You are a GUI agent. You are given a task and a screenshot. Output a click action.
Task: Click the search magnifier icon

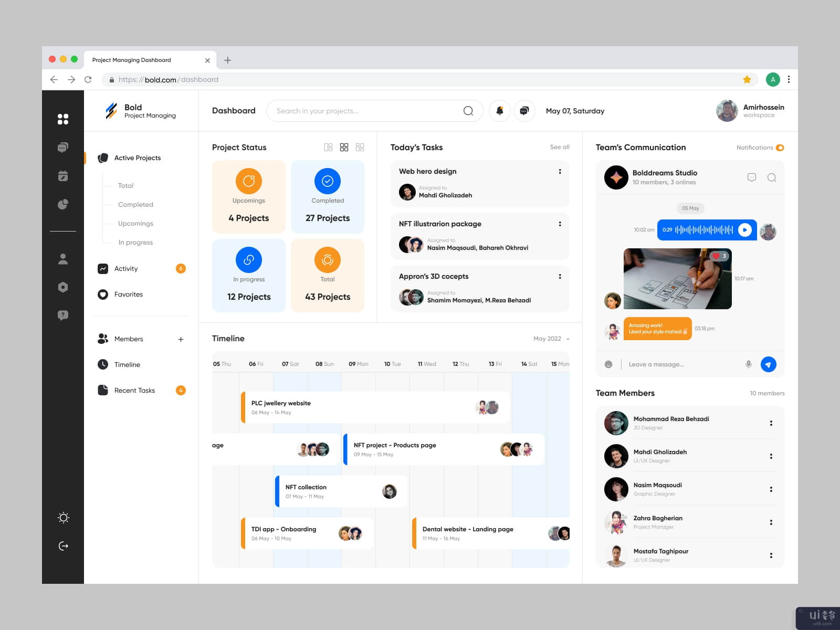(468, 111)
